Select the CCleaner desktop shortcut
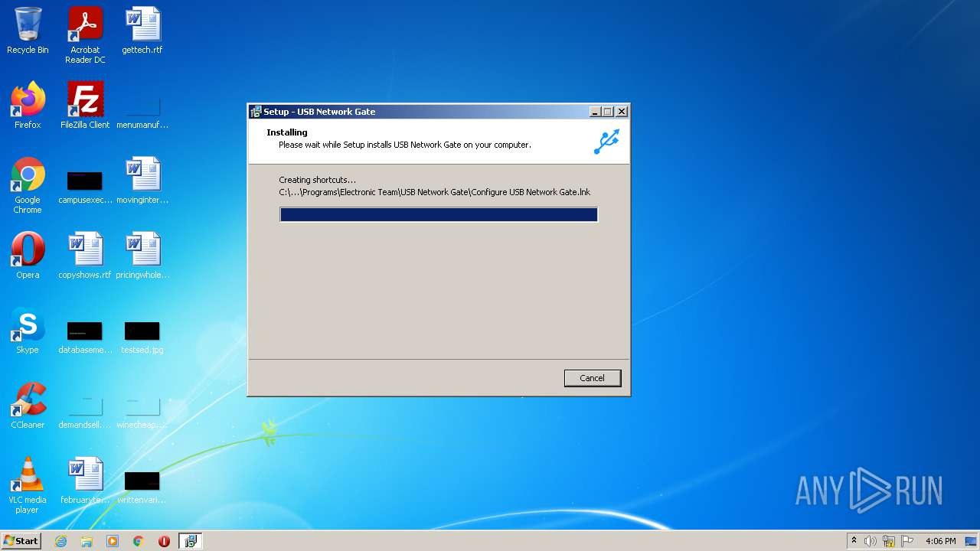 click(28, 406)
